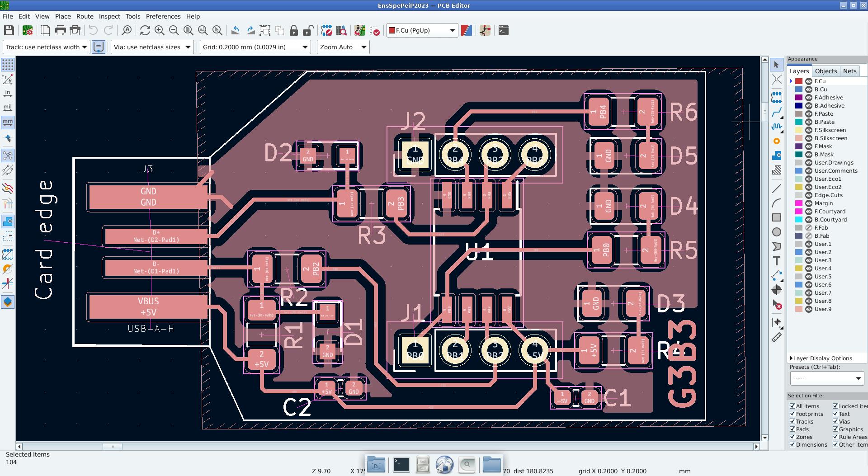Open terminal from taskbar
Image resolution: width=868 pixels, height=476 pixels.
401,464
